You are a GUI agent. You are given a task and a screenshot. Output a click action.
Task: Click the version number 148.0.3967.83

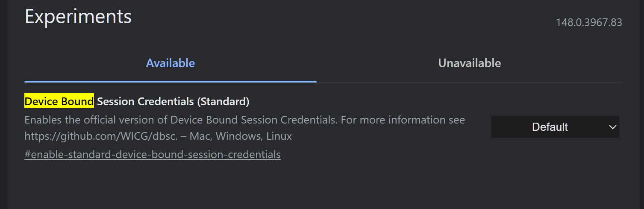tap(589, 23)
